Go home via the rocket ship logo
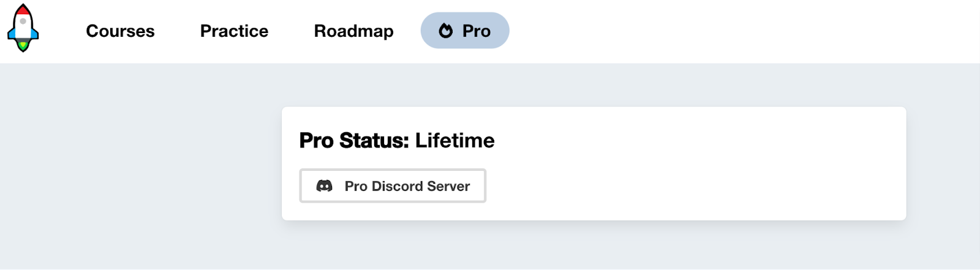This screenshot has width=980, height=270. 23,28
